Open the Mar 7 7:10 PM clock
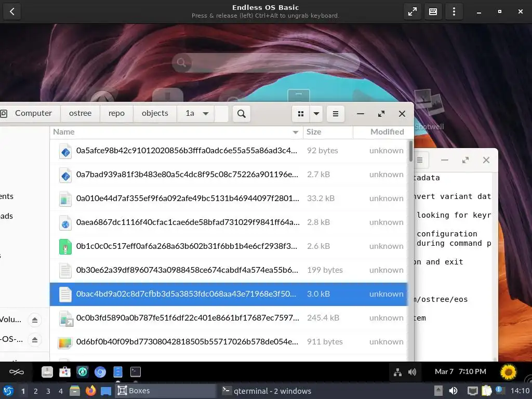This screenshot has height=399, width=532. tap(460, 371)
